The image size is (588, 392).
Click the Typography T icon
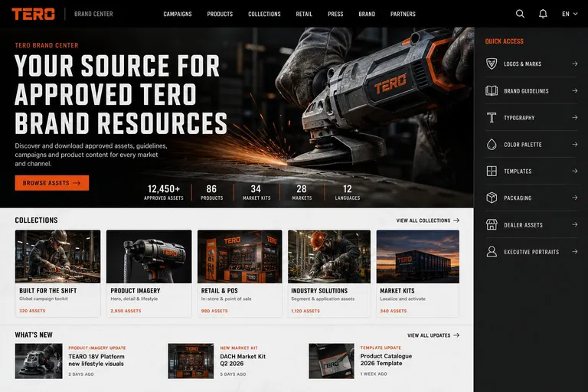tap(492, 117)
